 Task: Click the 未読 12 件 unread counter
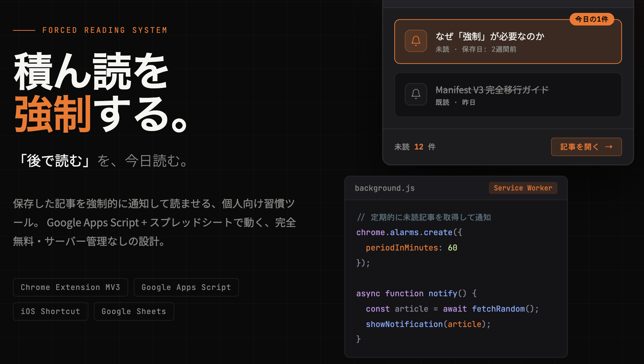(x=415, y=147)
